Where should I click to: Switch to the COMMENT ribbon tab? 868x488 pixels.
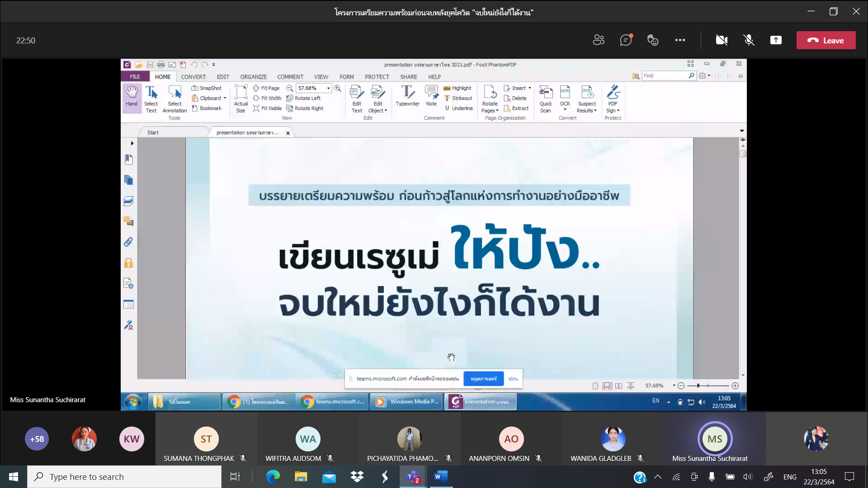[290, 77]
